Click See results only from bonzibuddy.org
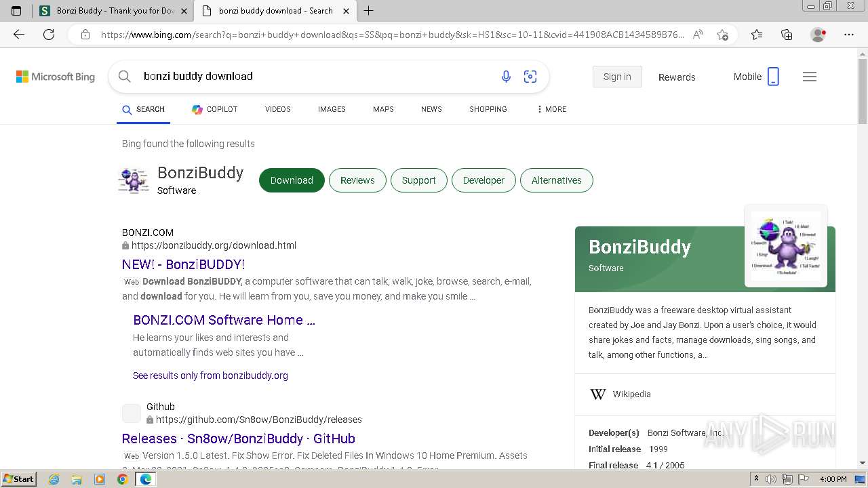The width and height of the screenshot is (868, 488). (210, 375)
